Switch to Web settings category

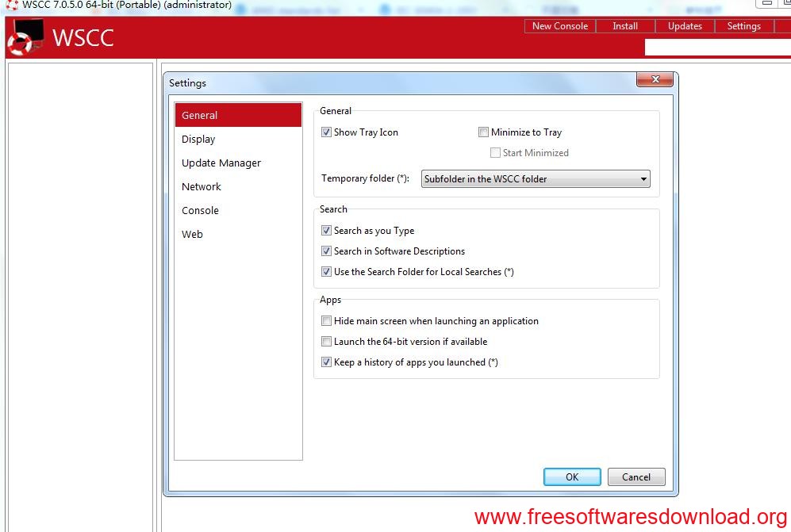click(x=238, y=234)
